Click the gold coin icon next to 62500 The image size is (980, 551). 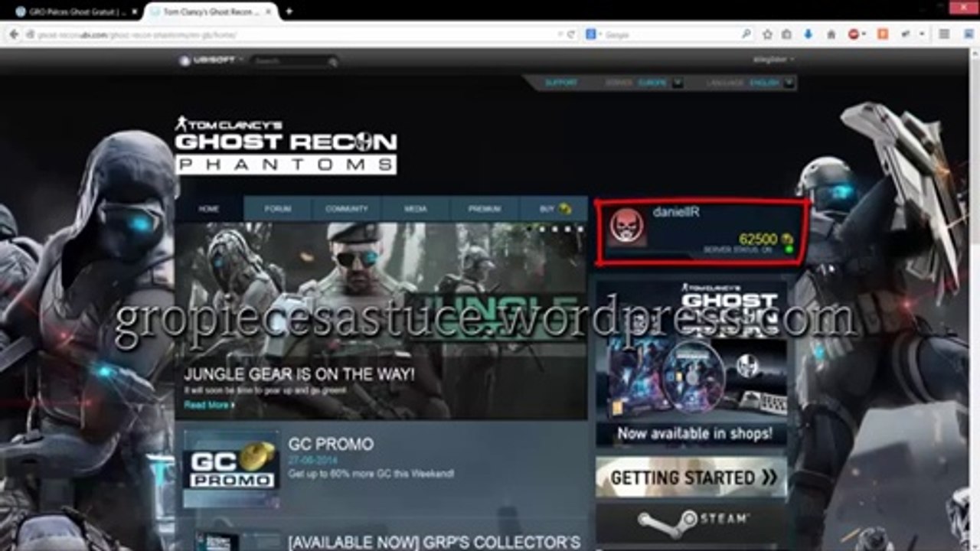pos(786,240)
